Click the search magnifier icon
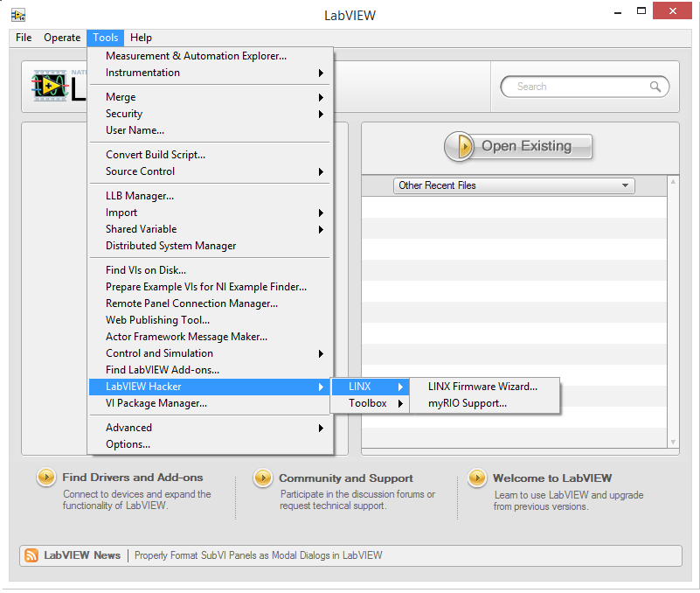 [655, 87]
